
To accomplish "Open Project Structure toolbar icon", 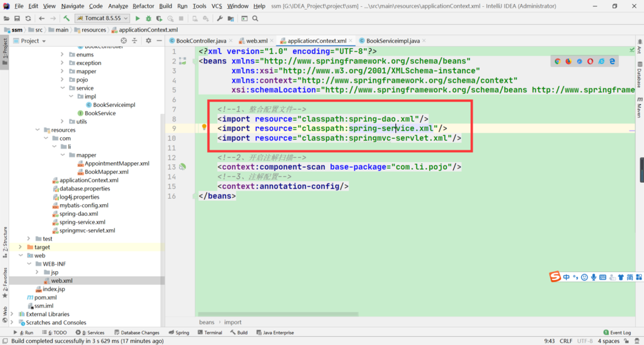I will pyautogui.click(x=231, y=19).
